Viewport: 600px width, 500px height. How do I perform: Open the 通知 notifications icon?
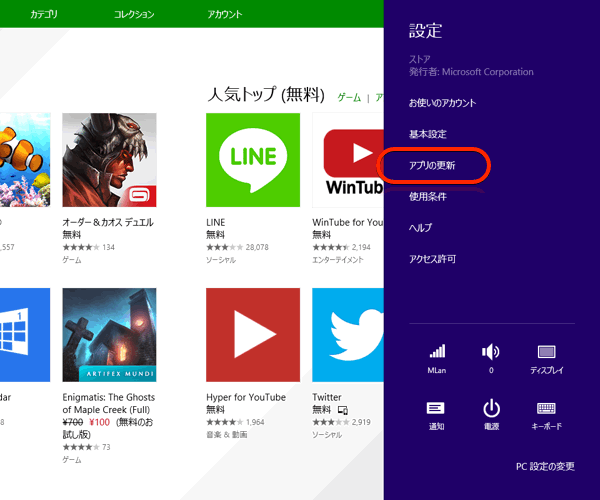tap(436, 408)
